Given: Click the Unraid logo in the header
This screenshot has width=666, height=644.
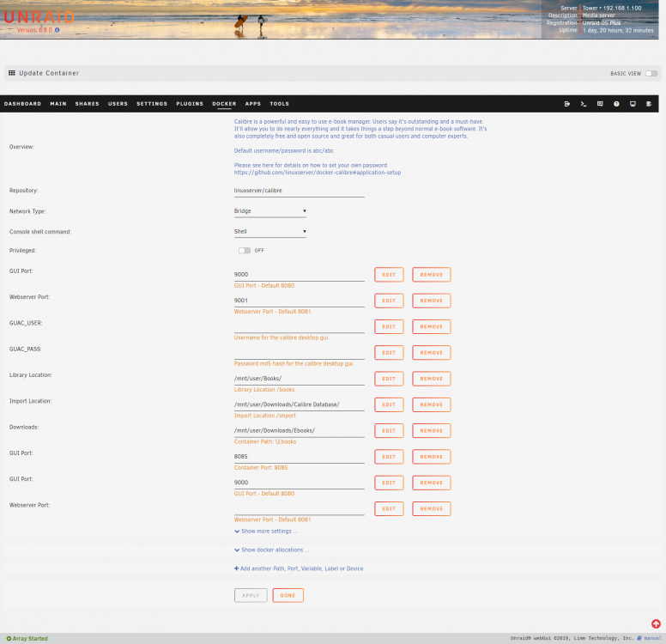Looking at the screenshot, I should 39,17.
